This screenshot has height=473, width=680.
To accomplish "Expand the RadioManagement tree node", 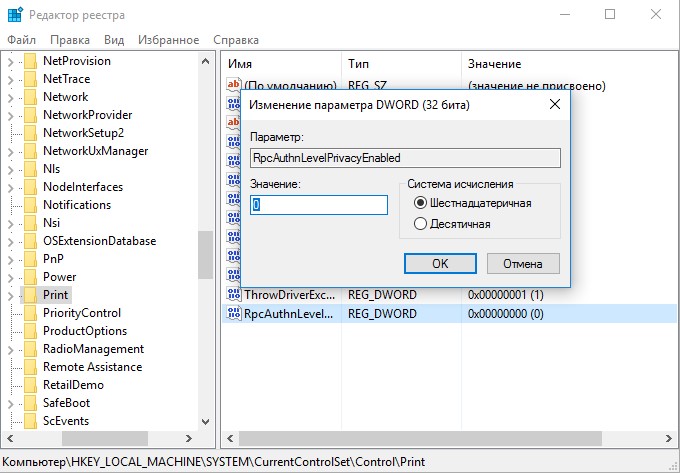I will point(11,350).
